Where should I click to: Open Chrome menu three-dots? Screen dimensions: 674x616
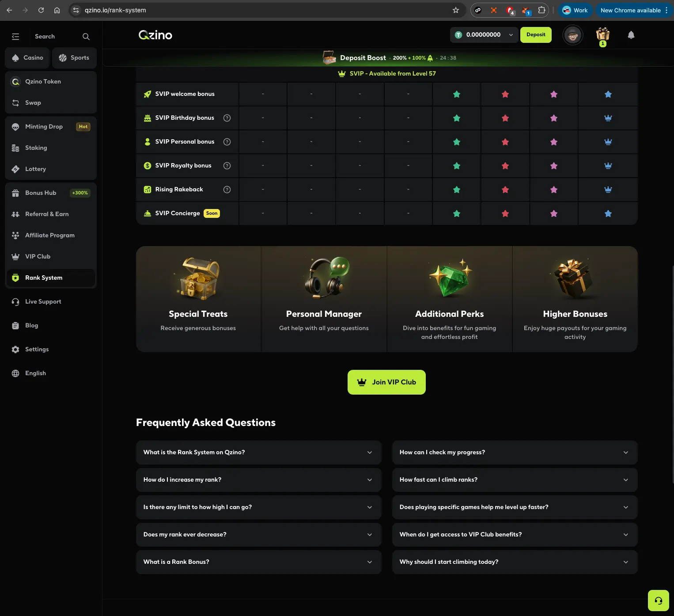coord(666,10)
